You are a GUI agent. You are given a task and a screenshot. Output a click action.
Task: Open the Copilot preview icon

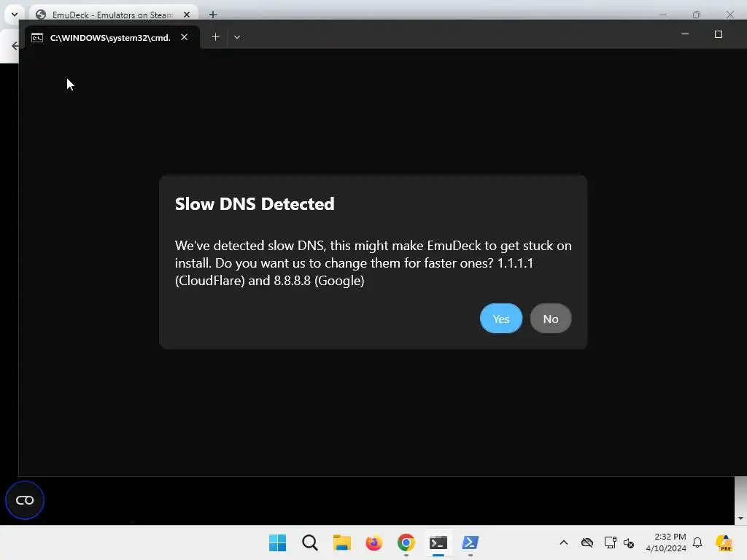[x=724, y=542]
